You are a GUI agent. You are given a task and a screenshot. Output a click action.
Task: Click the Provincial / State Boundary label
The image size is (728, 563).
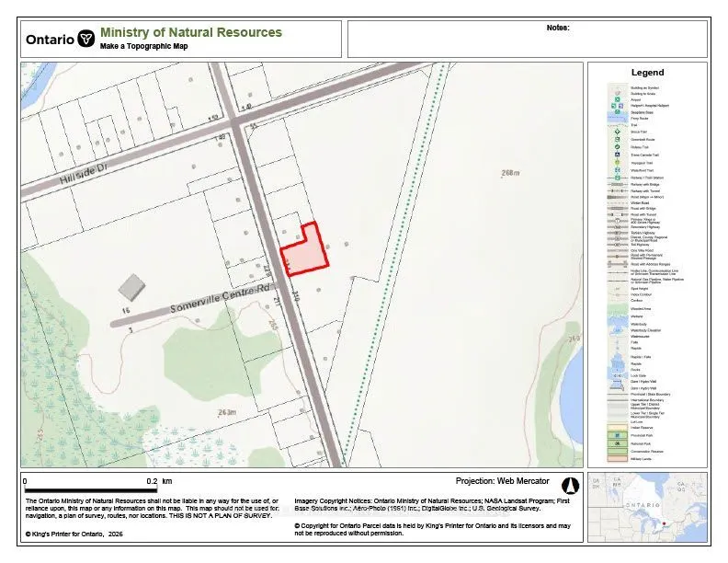coord(651,395)
